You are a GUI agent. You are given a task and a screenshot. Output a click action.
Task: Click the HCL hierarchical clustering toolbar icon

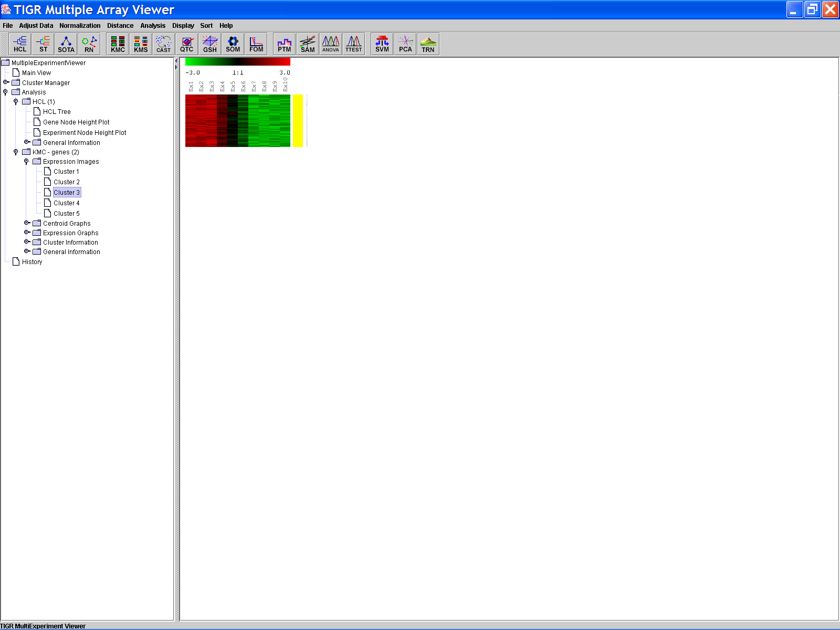(x=20, y=44)
